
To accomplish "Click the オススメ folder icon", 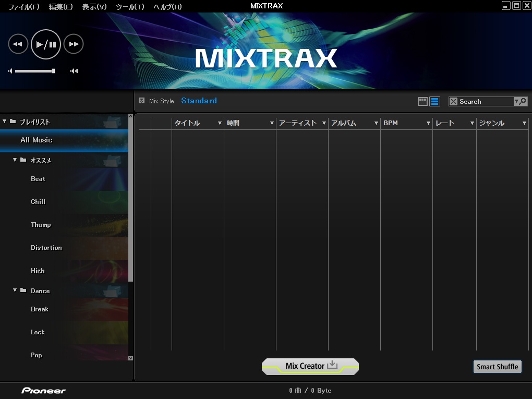I will (23, 160).
